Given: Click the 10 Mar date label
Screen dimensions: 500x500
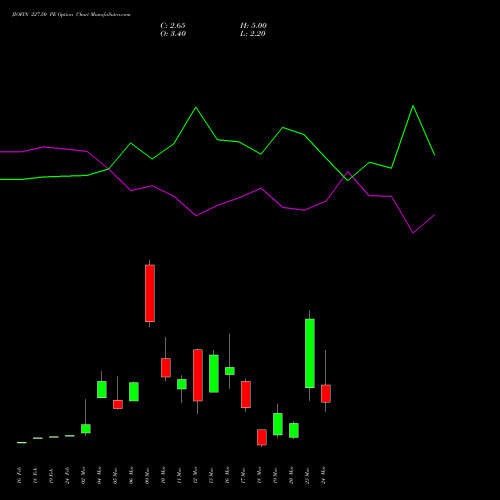Looking at the screenshot, I should [163, 475].
